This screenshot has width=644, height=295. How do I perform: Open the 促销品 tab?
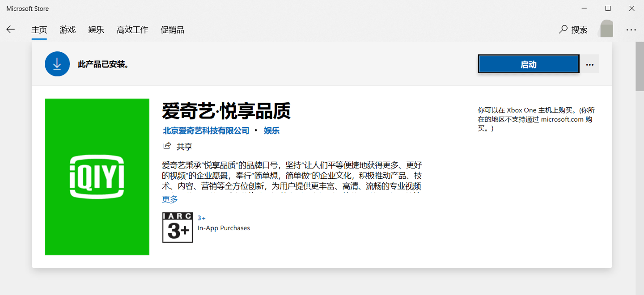click(x=173, y=30)
